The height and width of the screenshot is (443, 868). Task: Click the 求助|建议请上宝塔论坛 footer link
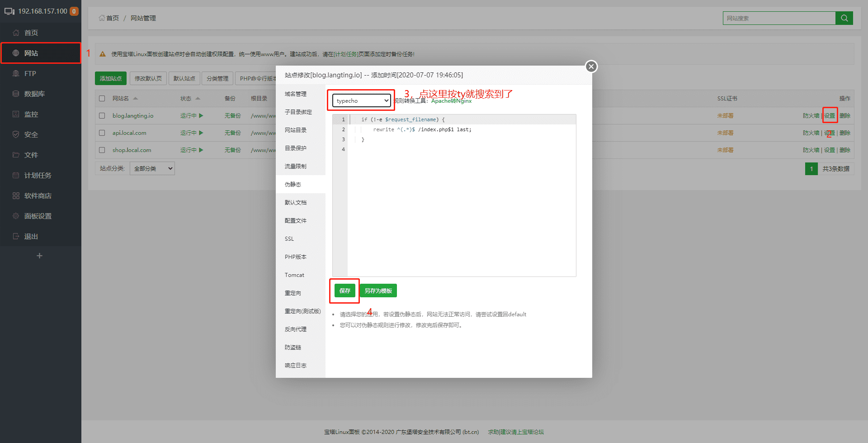516,432
